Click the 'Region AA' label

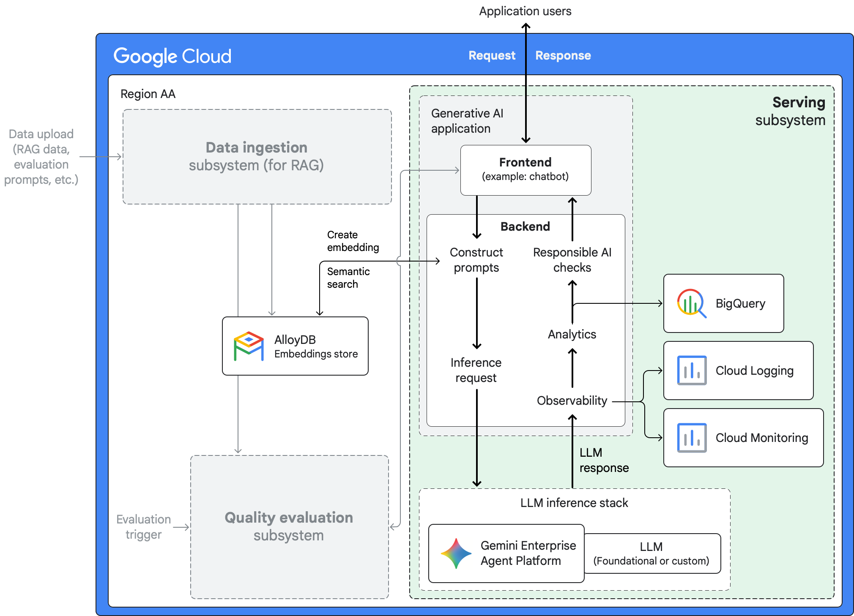tap(148, 94)
